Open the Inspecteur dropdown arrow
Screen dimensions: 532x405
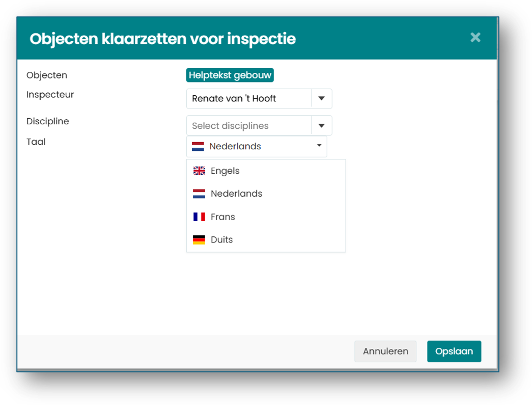(x=322, y=98)
